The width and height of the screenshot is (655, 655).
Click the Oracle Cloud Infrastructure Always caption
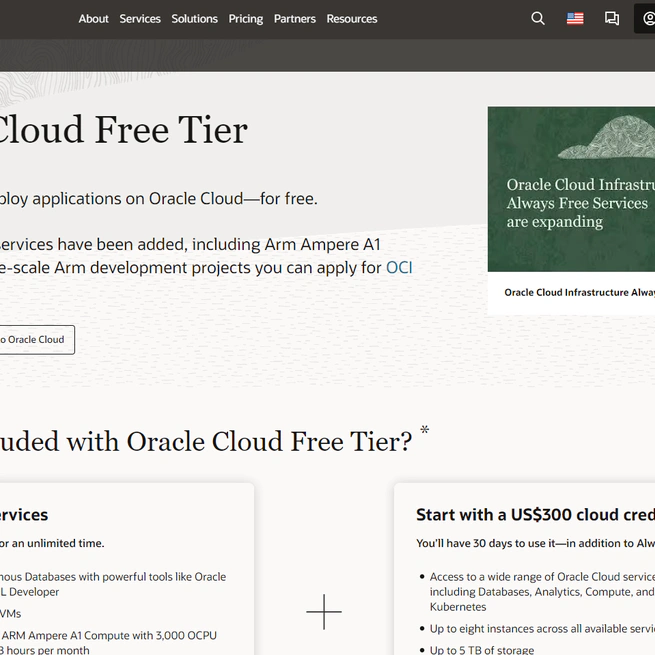click(x=579, y=292)
